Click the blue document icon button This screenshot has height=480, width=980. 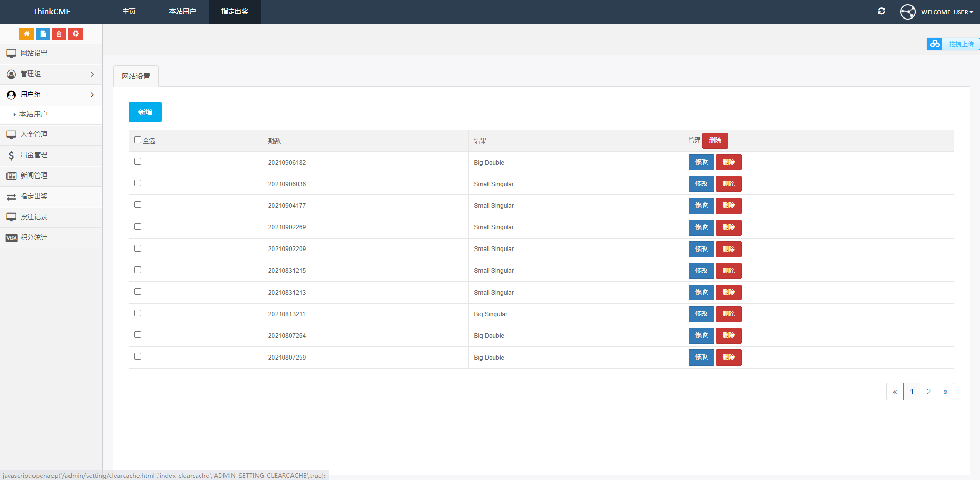point(43,34)
